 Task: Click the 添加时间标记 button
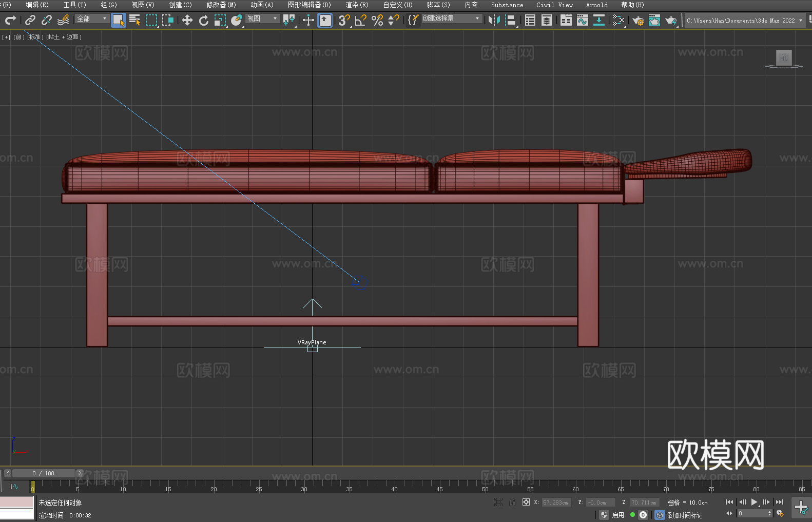click(x=684, y=515)
